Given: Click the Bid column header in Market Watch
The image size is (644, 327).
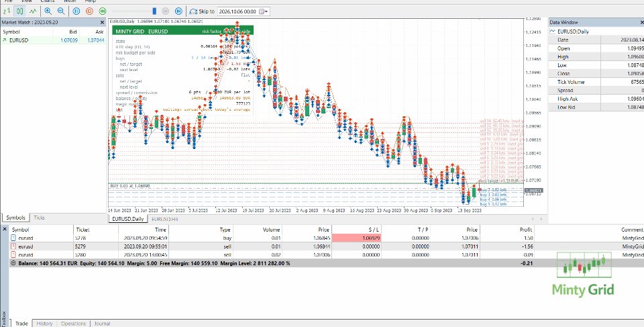Looking at the screenshot, I should click(72, 32).
